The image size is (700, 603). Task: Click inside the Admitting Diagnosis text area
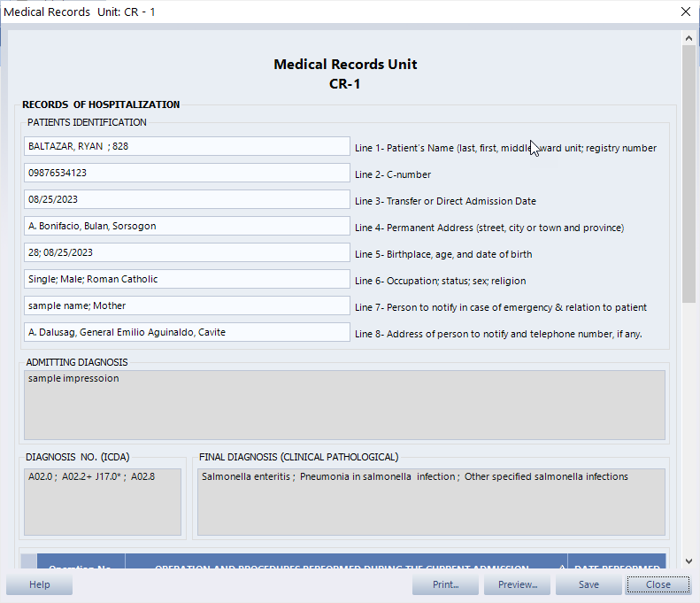[344, 405]
